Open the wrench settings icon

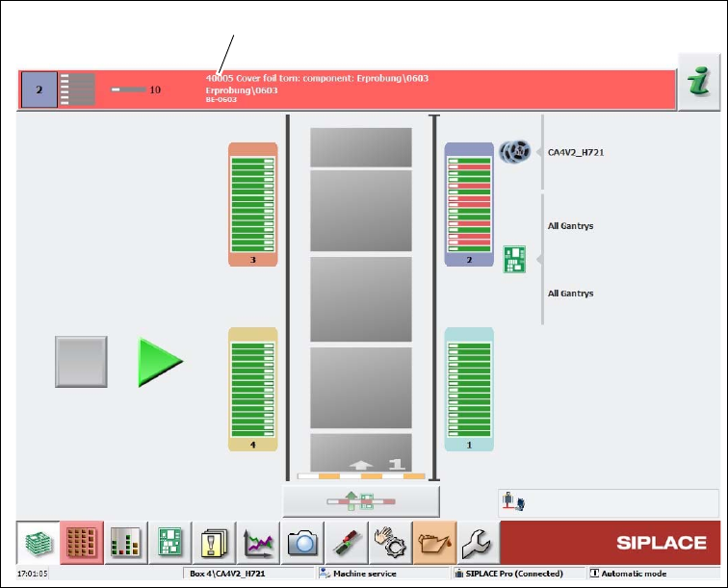[479, 543]
